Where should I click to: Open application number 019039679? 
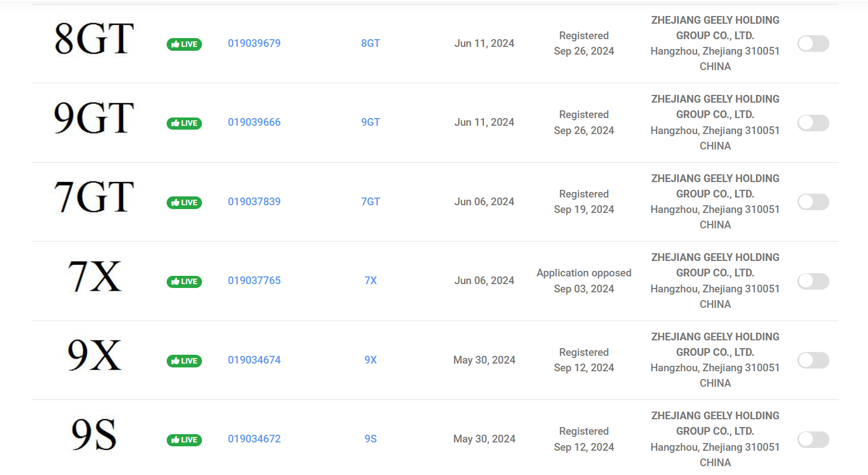click(x=254, y=43)
